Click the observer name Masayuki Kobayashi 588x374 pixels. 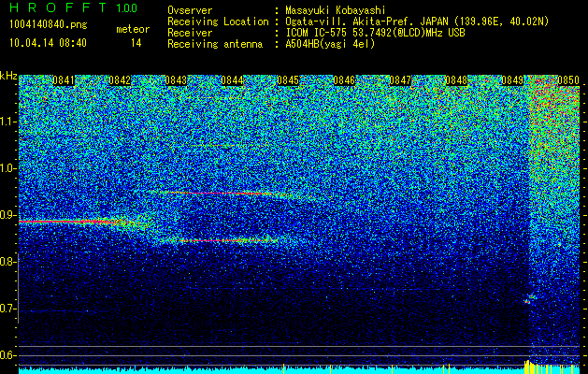click(335, 10)
